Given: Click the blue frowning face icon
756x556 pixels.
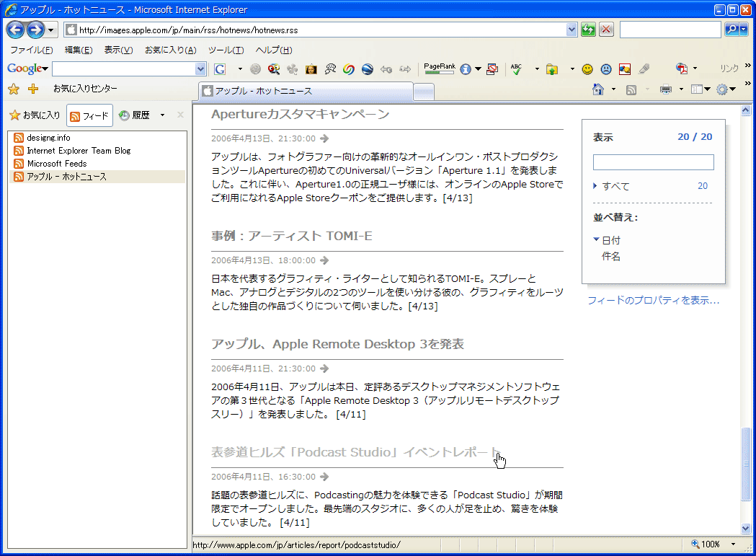Looking at the screenshot, I should click(x=606, y=69).
